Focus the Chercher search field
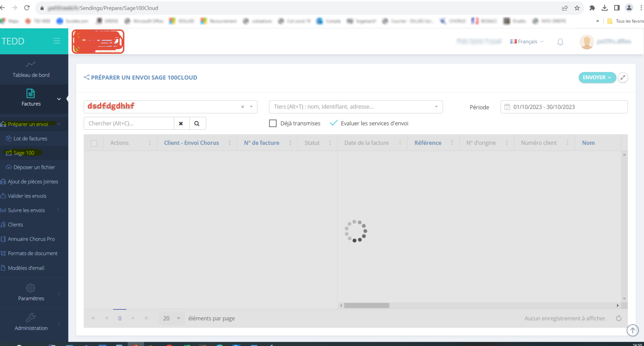 (x=129, y=123)
